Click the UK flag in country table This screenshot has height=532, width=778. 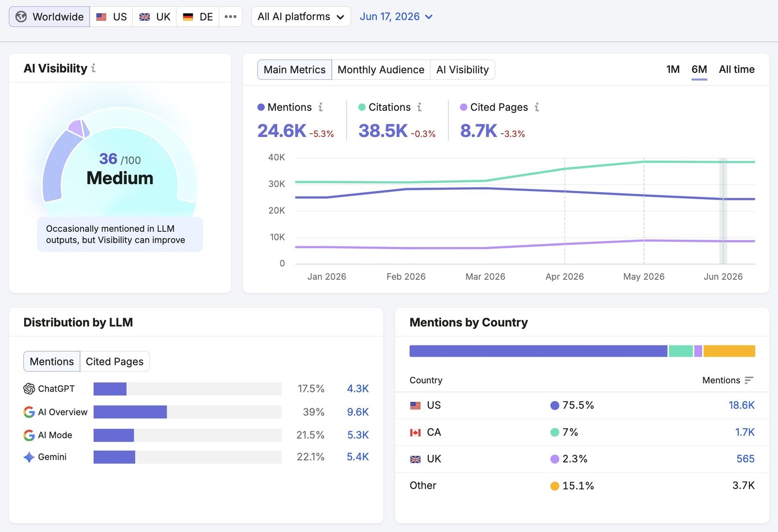pos(415,459)
